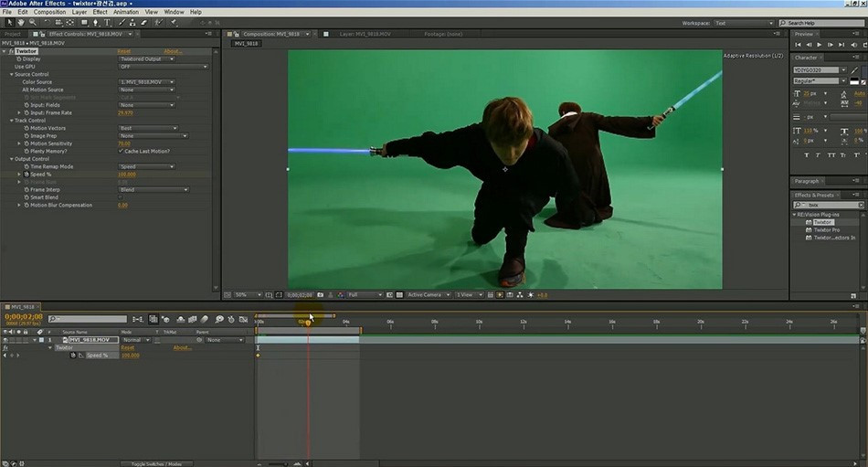
Task: Click the current time indicator in timeline
Action: coord(308,323)
